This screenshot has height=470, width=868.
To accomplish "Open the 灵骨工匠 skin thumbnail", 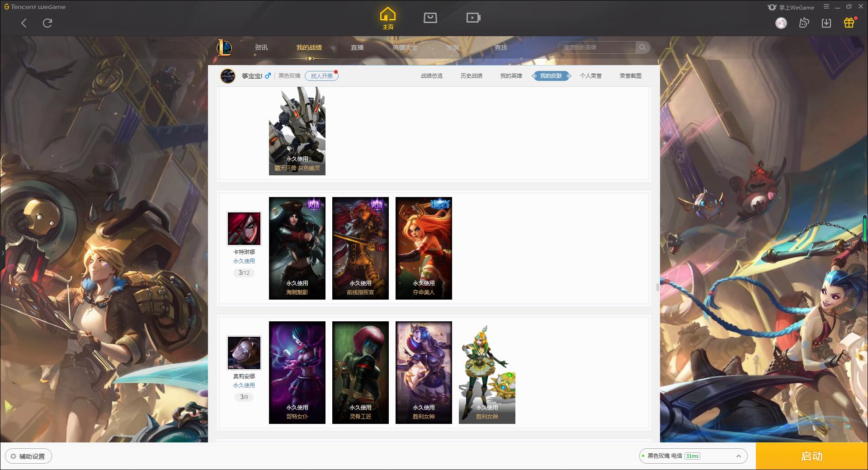I will [x=360, y=372].
